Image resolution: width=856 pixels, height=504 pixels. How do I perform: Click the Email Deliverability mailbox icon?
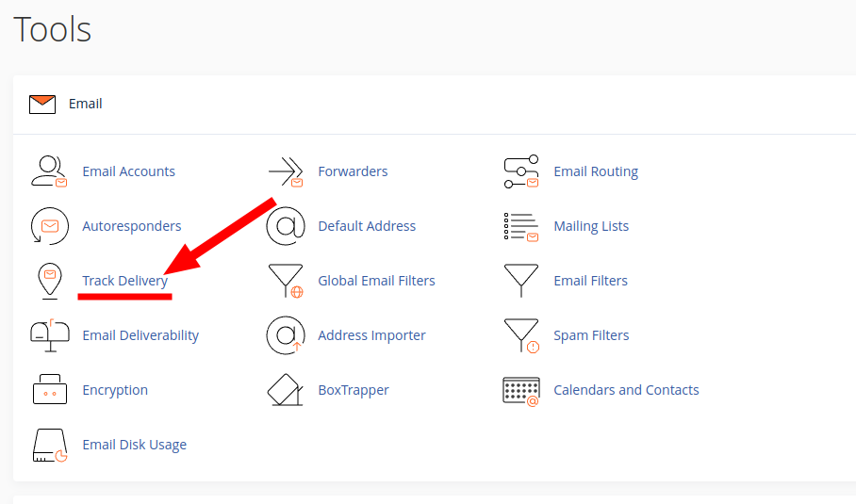pos(50,335)
